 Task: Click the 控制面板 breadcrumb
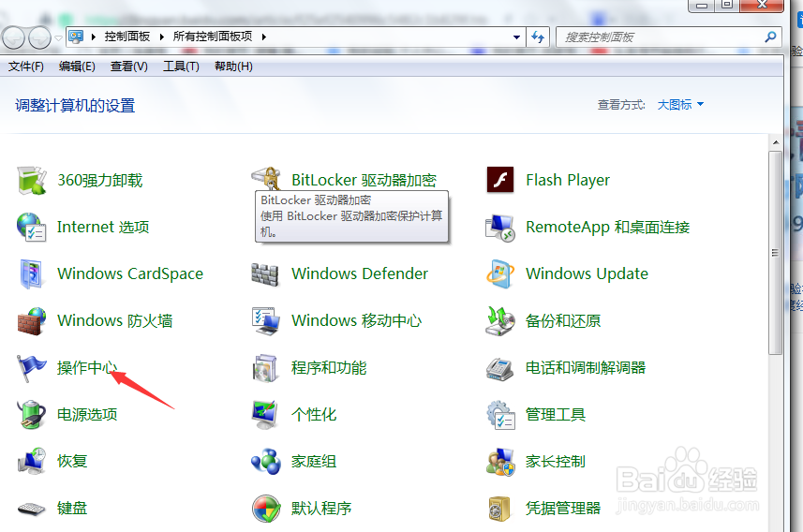(x=127, y=37)
